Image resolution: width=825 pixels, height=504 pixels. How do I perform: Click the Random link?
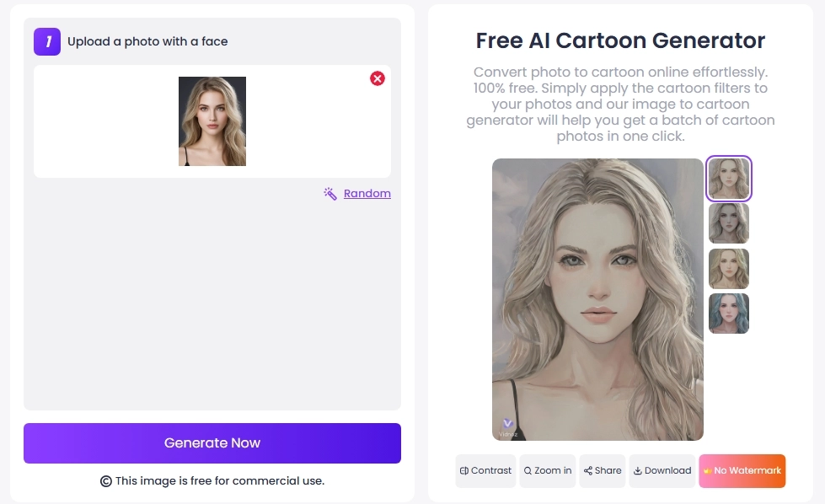point(367,194)
